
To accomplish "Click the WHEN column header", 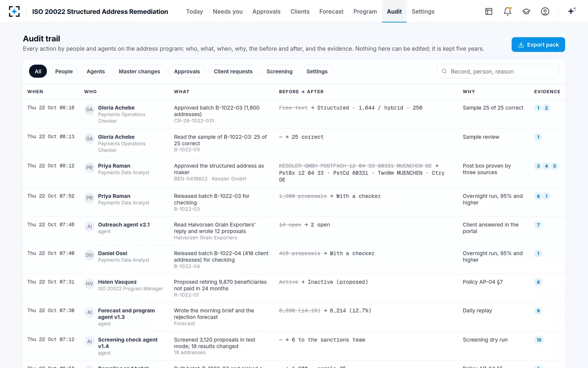I will pos(35,92).
